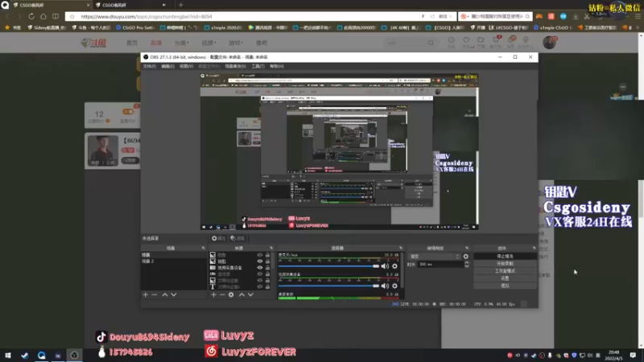Bookmark page with the star icon

click(72, 16)
